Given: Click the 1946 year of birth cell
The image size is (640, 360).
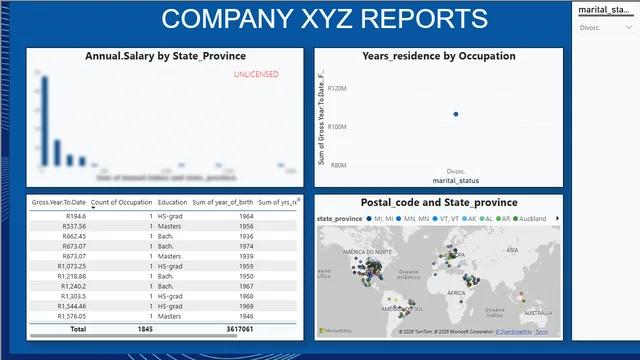Looking at the screenshot, I should pyautogui.click(x=246, y=316).
